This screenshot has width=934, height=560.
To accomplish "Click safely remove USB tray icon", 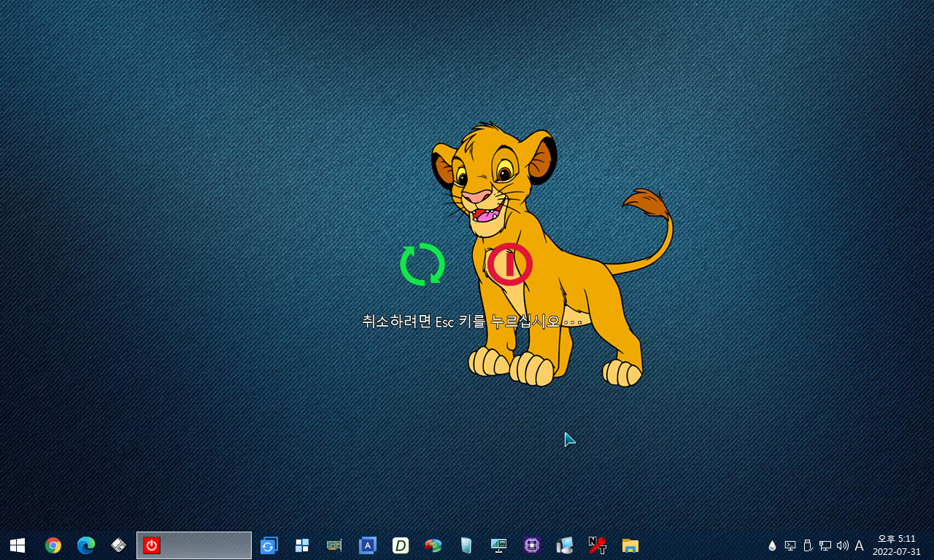I will coord(808,545).
